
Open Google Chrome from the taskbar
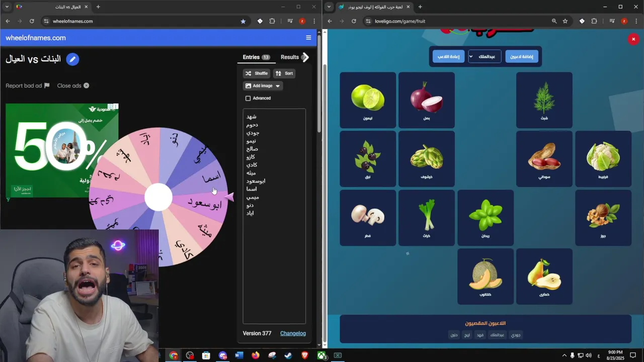tap(174, 355)
